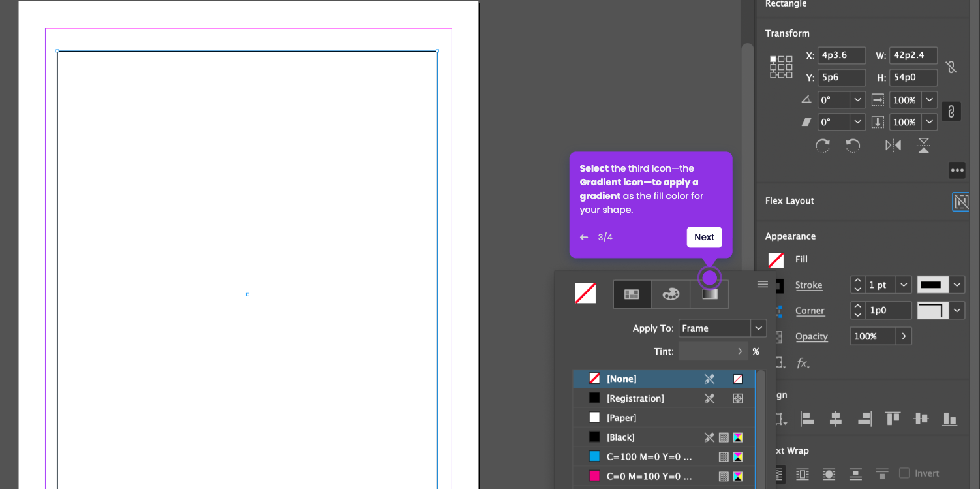Click the black stroke color swatch
Image resolution: width=980 pixels, height=489 pixels.
(x=933, y=285)
